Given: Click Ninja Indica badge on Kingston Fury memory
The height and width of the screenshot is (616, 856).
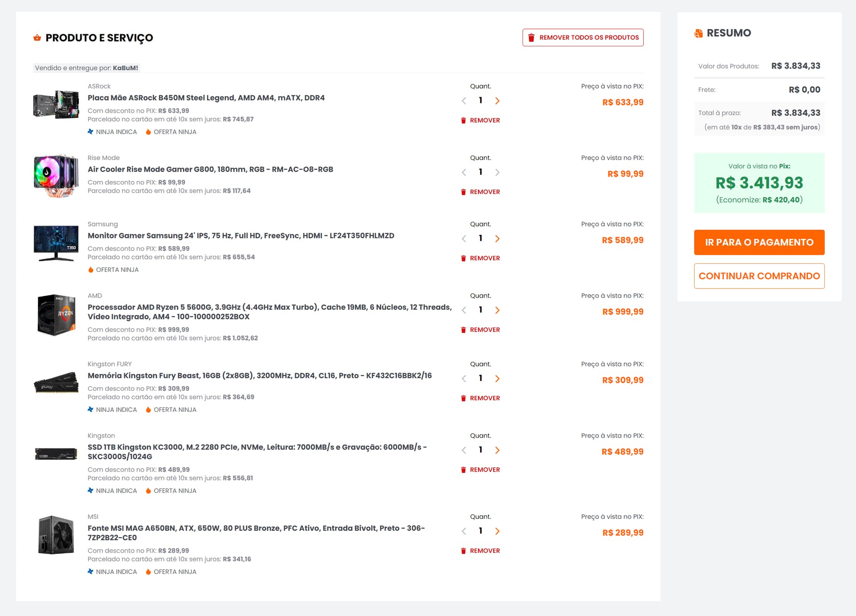Looking at the screenshot, I should (x=112, y=410).
